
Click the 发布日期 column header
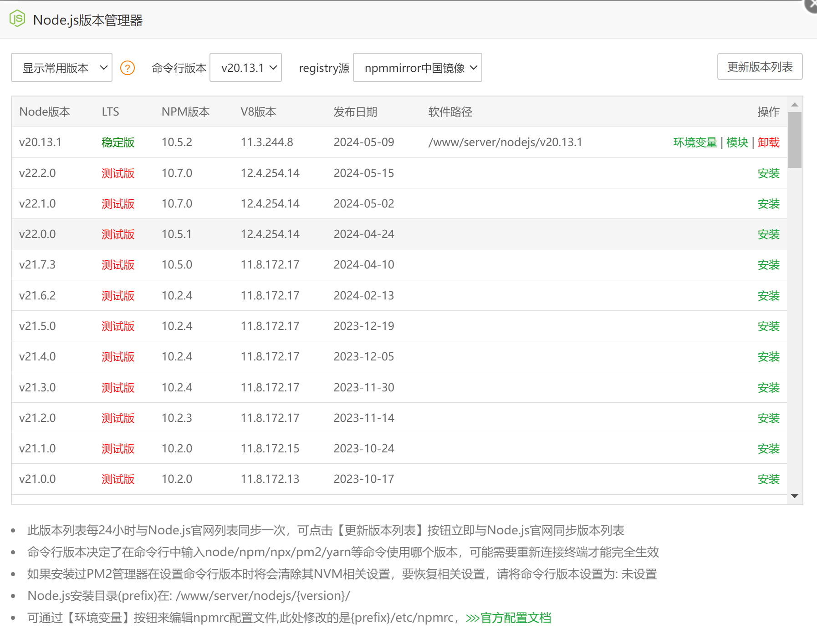click(x=355, y=112)
